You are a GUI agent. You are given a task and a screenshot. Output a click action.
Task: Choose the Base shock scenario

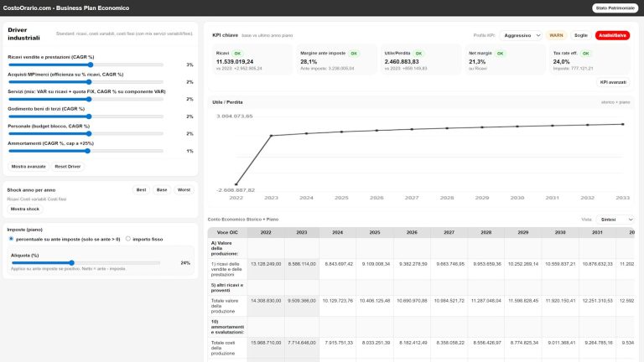click(x=162, y=190)
